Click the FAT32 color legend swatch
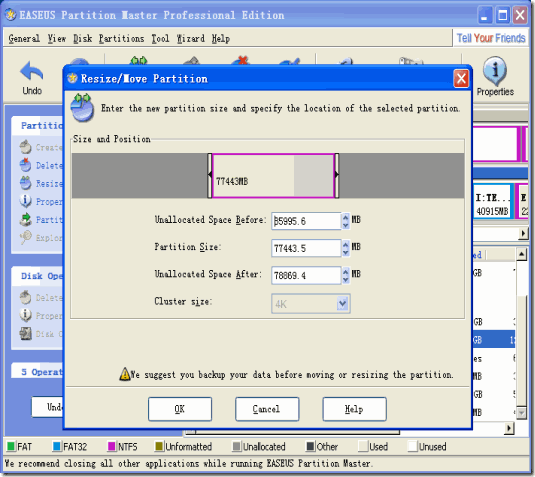This screenshot has width=535, height=477. (x=57, y=446)
